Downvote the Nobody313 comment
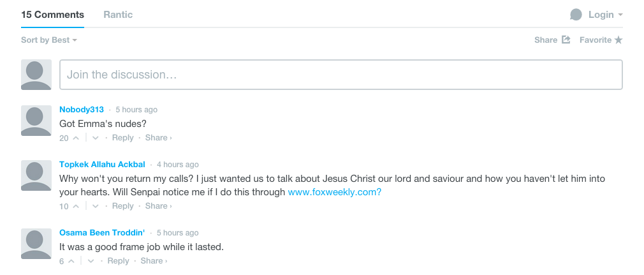 click(95, 138)
